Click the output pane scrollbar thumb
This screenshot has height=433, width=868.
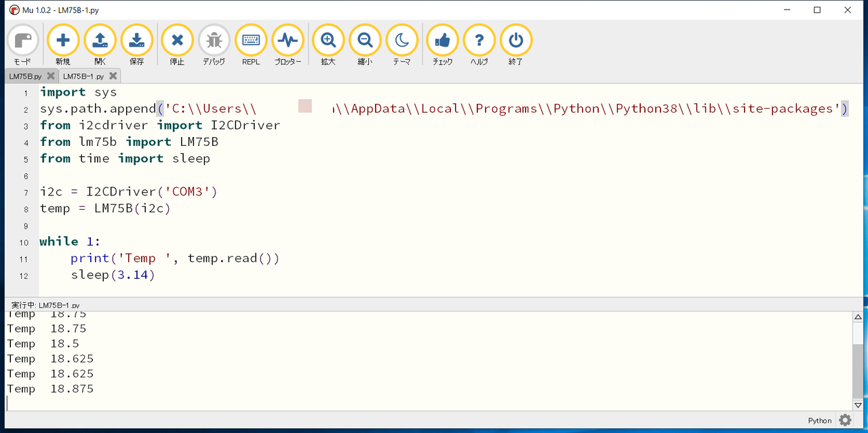858,371
